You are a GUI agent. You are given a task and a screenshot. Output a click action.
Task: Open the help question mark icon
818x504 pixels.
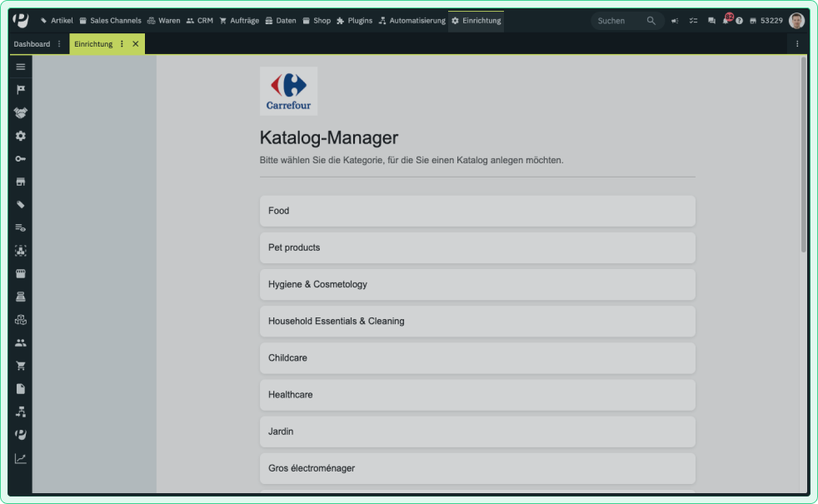coord(739,21)
